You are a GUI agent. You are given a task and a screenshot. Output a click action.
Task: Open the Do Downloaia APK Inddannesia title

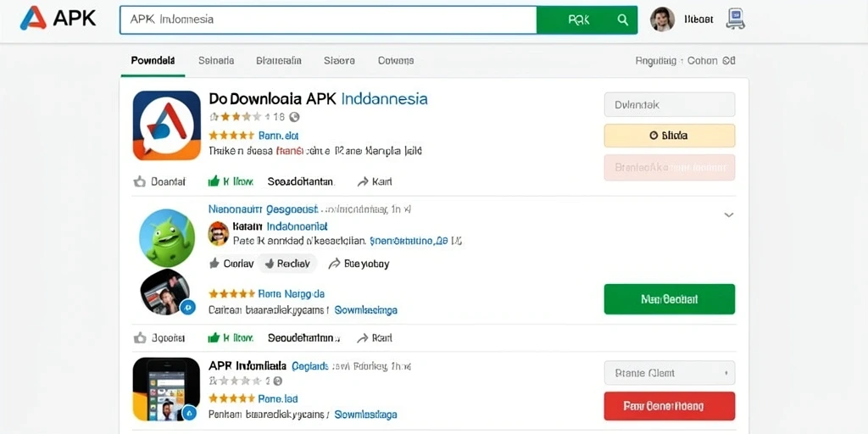[x=319, y=99]
